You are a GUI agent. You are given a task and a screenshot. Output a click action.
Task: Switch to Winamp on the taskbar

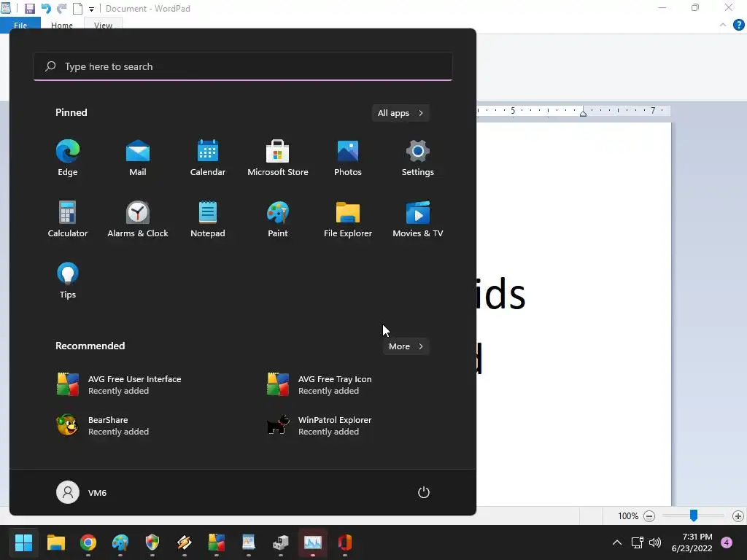click(185, 542)
